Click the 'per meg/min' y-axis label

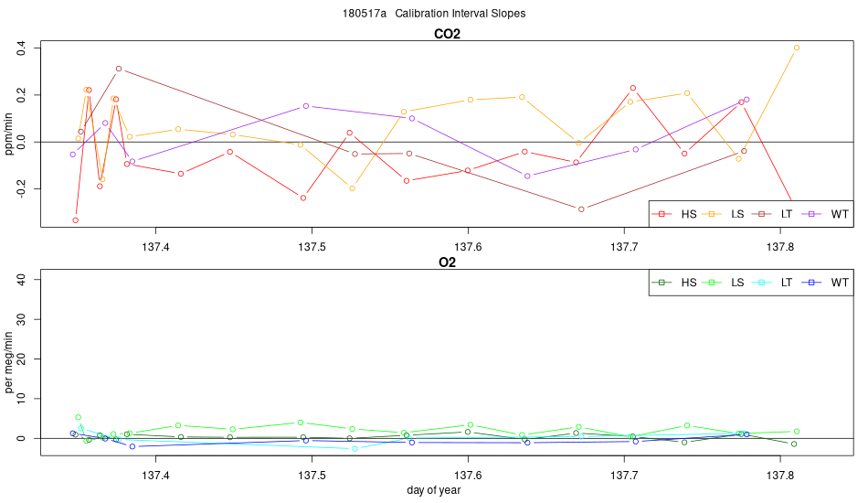[x=8, y=363]
